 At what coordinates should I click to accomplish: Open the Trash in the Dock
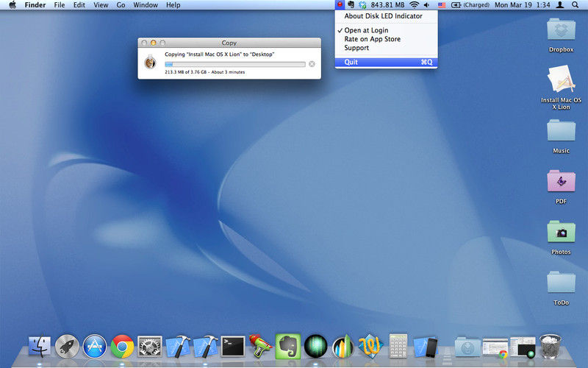(x=549, y=346)
